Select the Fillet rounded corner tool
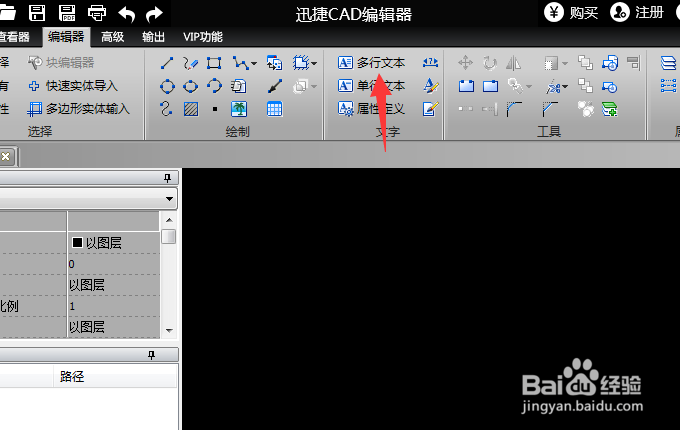Viewport: 680px width, 430px height. point(514,109)
